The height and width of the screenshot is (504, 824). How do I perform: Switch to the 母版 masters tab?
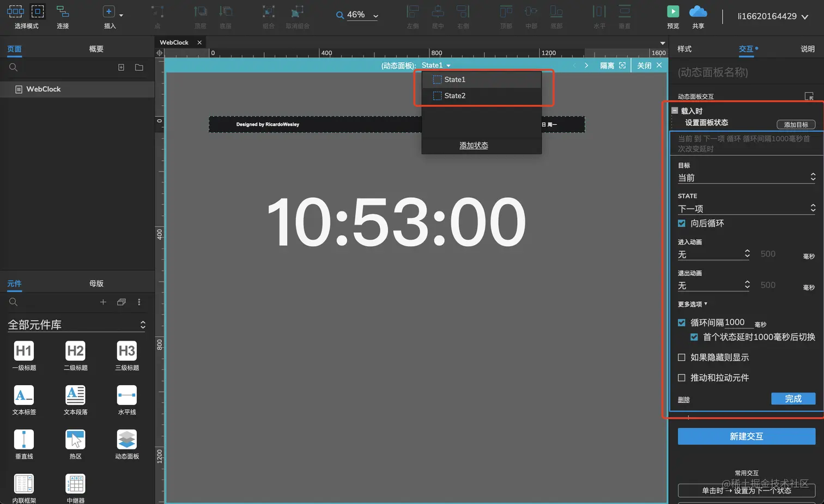96,283
